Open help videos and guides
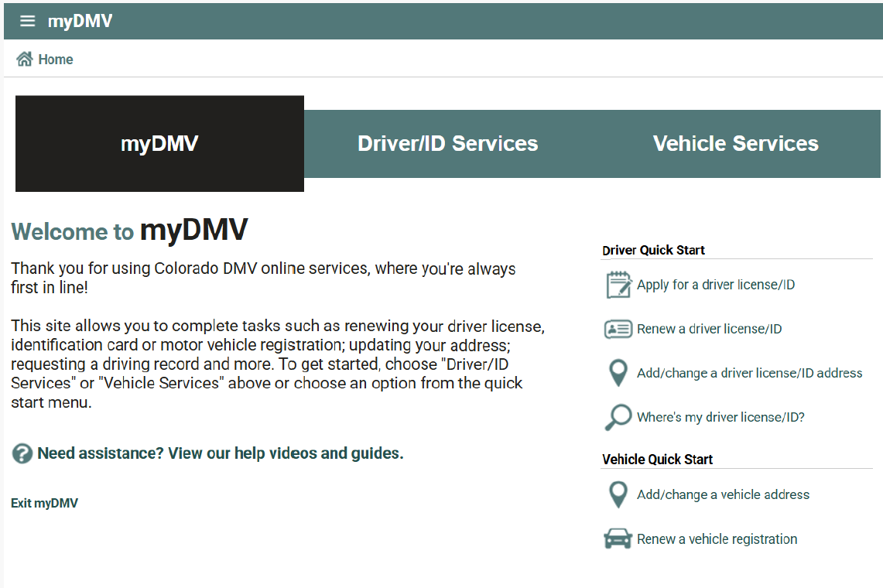 [x=219, y=453]
